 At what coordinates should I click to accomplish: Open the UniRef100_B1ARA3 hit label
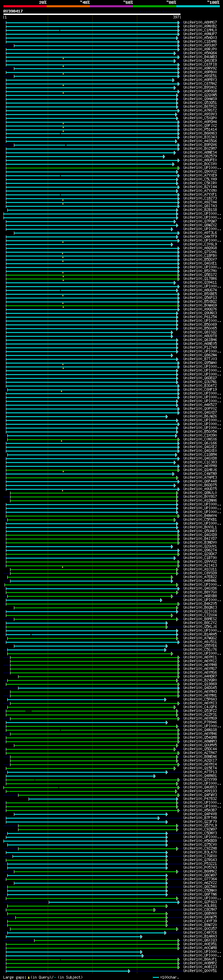(200, 936)
